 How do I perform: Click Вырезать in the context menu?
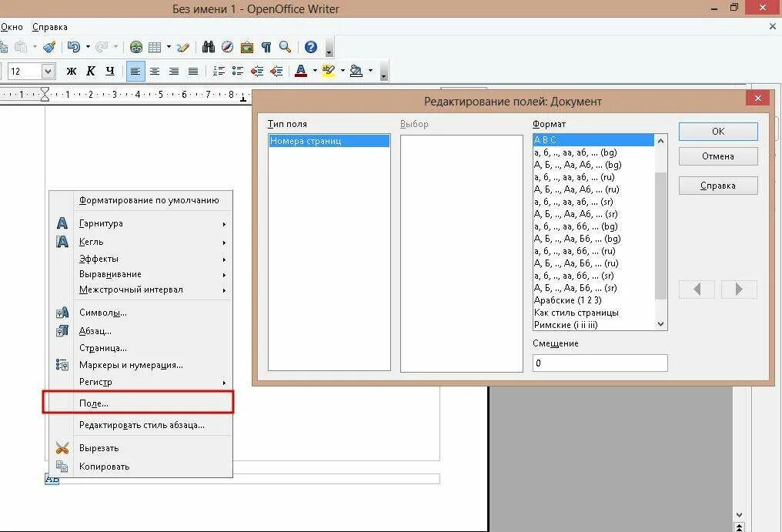click(x=141, y=448)
